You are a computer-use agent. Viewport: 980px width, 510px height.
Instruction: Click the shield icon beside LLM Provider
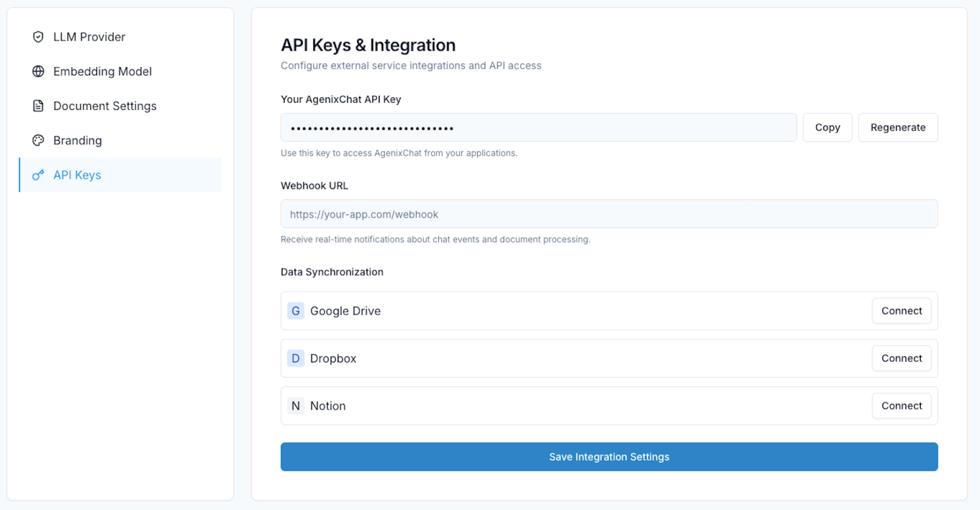pyautogui.click(x=38, y=37)
